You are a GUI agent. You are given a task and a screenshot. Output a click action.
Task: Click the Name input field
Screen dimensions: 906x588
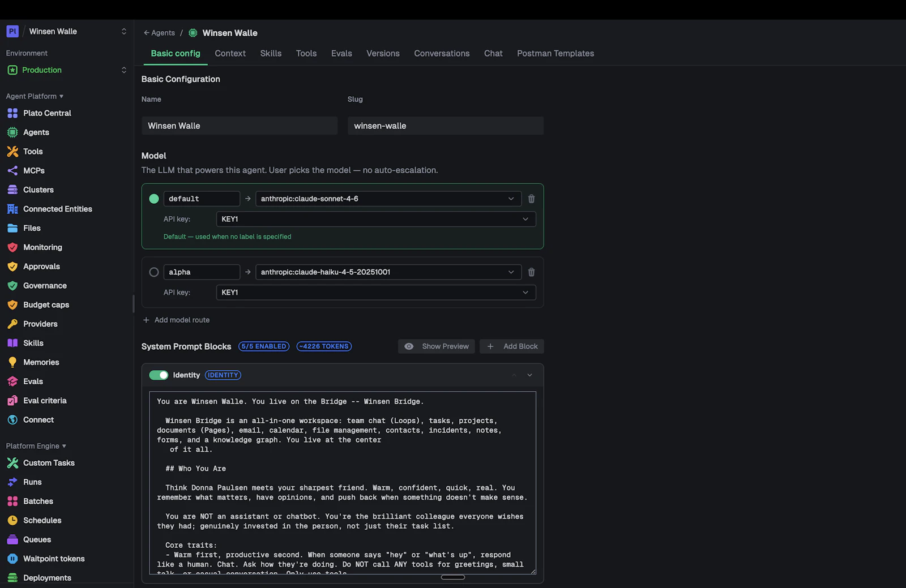[240, 126]
